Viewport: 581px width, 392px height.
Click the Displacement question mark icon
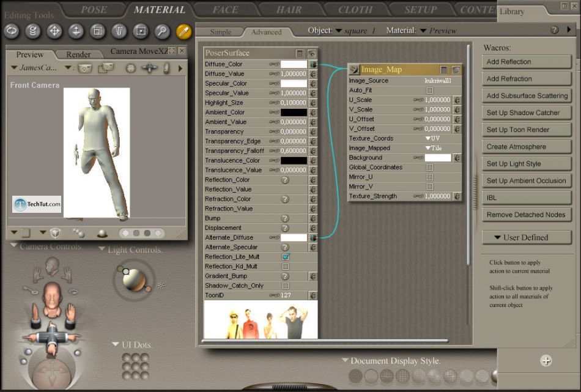tap(284, 228)
